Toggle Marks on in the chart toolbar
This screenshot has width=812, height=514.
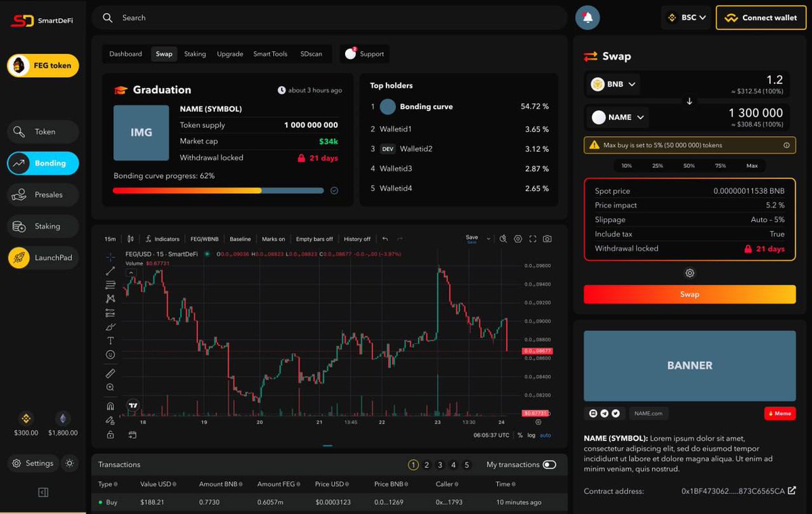coord(273,238)
